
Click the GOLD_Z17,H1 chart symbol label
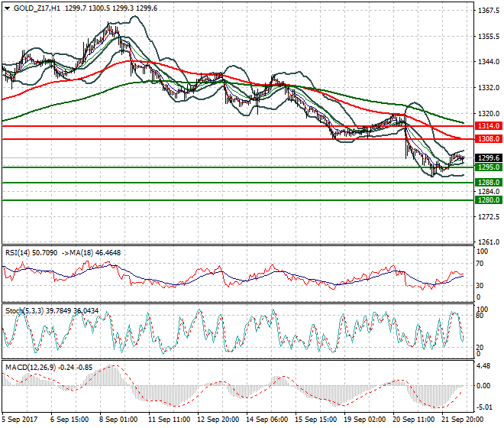pyautogui.click(x=38, y=8)
